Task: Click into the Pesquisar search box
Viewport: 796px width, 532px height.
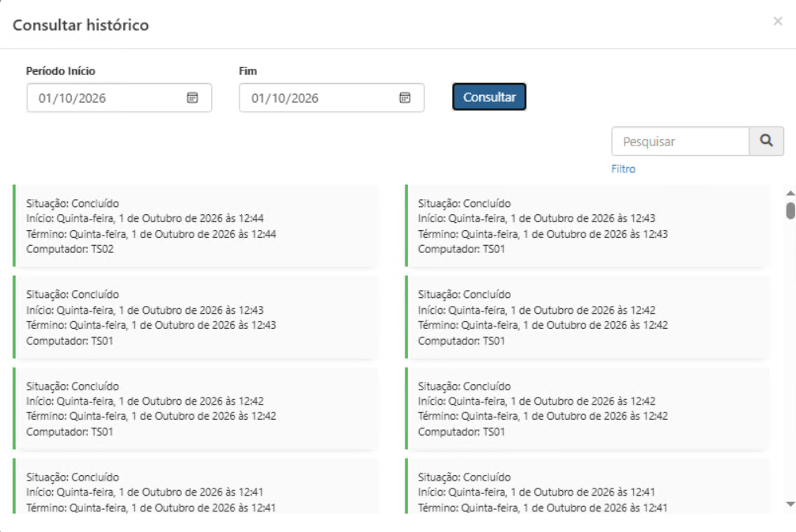Action: [x=681, y=141]
